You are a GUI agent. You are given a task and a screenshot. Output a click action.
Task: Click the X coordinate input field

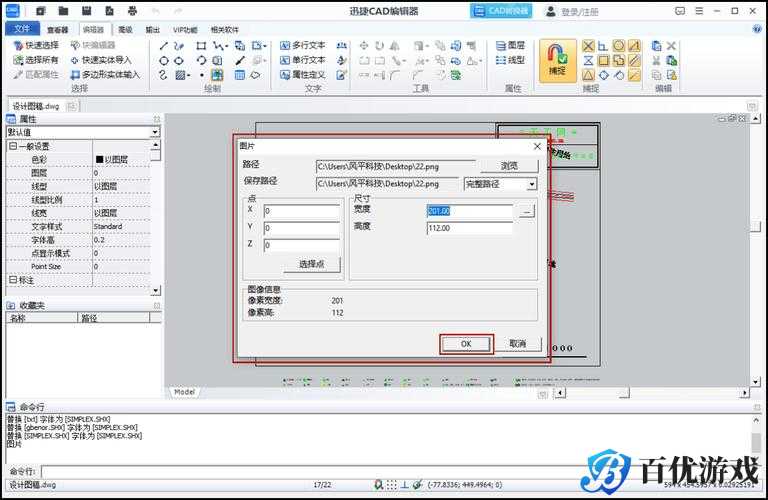tap(301, 211)
